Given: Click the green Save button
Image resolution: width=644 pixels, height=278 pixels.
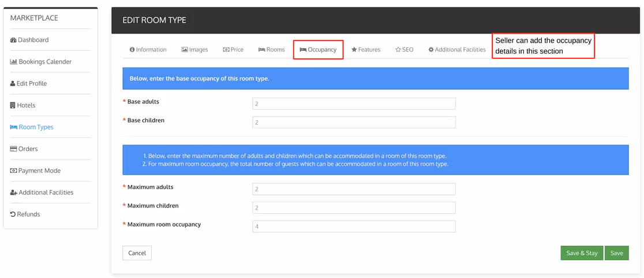Looking at the screenshot, I should pyautogui.click(x=616, y=253).
